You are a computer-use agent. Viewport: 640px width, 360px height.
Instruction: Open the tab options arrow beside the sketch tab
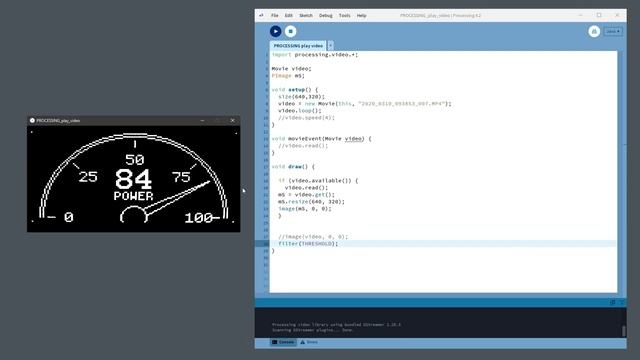tap(330, 46)
